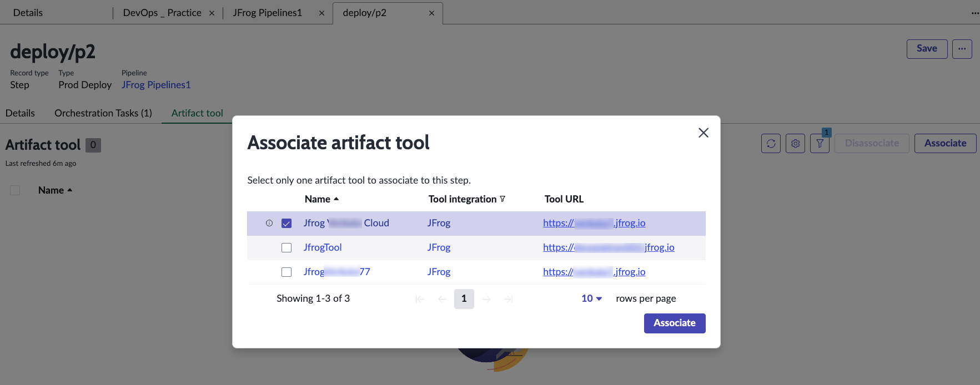
Task: Click page number 1 button
Action: click(464, 299)
